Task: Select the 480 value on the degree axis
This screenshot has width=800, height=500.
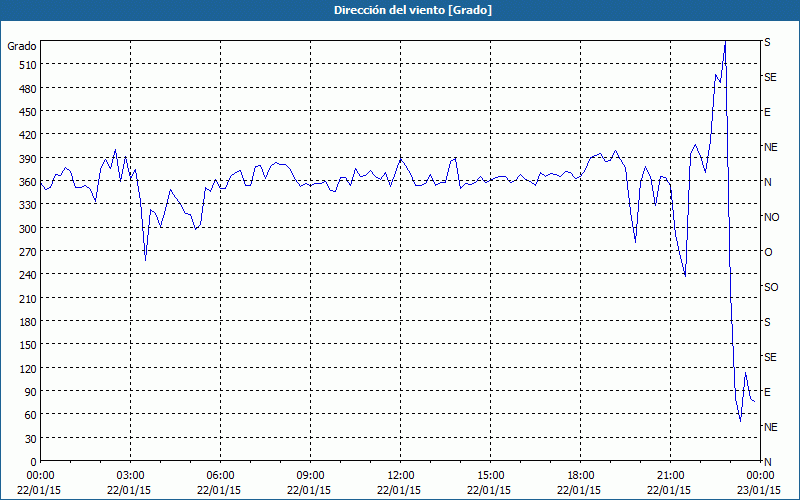Action: (x=28, y=89)
